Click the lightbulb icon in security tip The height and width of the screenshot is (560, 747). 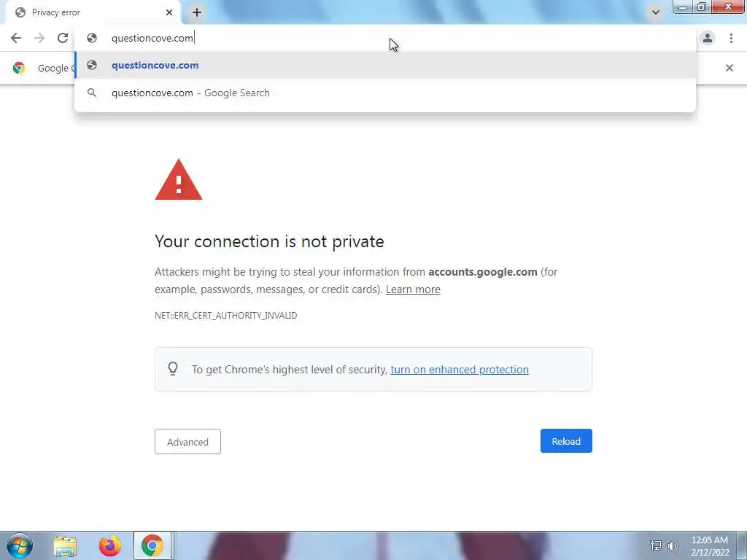173,368
